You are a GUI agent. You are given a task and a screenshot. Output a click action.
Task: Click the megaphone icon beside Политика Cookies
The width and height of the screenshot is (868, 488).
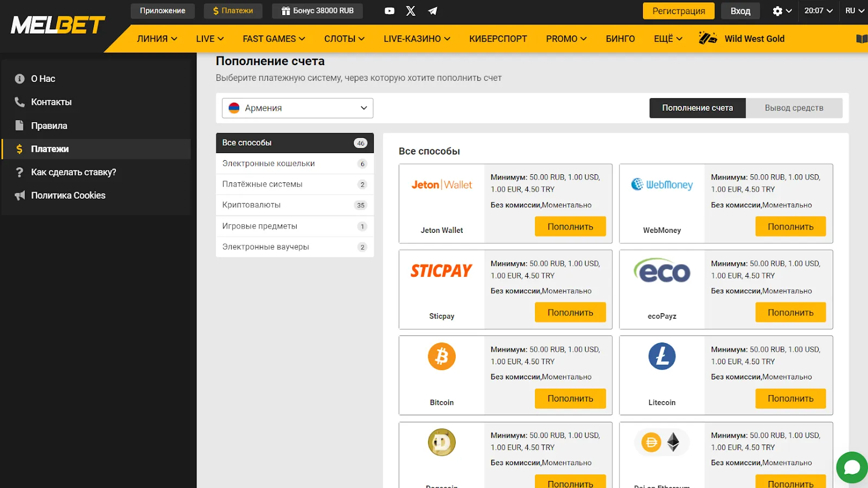click(20, 195)
